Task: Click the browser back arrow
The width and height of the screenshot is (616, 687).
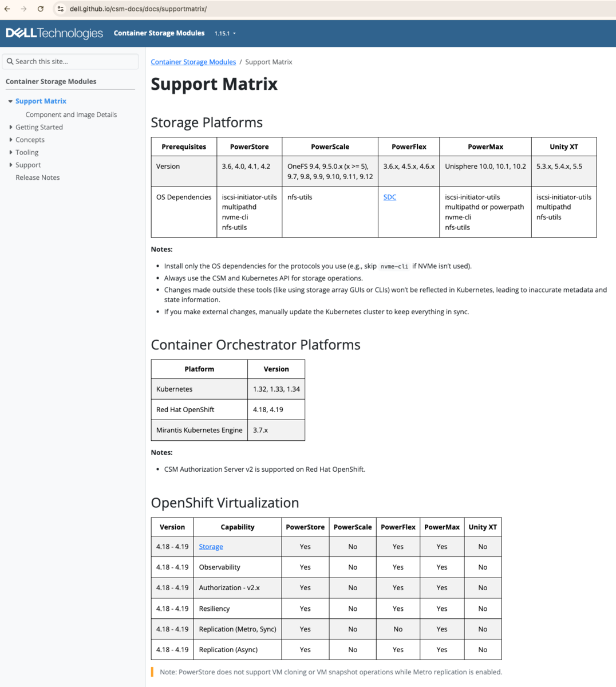Action: (7, 9)
